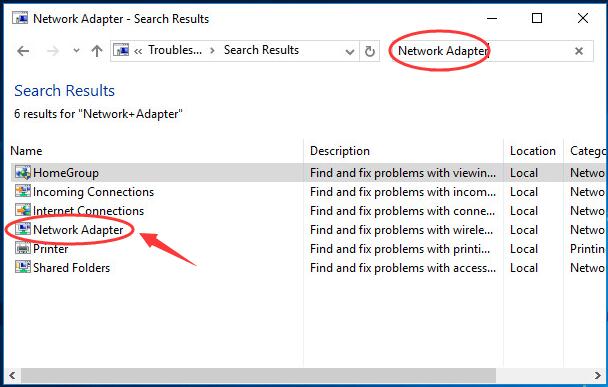Go back using the back arrow
The height and width of the screenshot is (387, 608).
(23, 51)
